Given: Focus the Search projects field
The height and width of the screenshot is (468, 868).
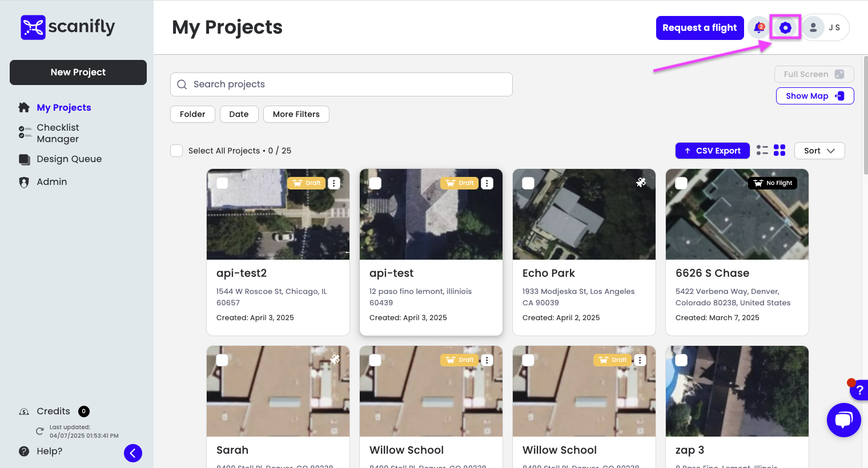Looking at the screenshot, I should coord(341,84).
